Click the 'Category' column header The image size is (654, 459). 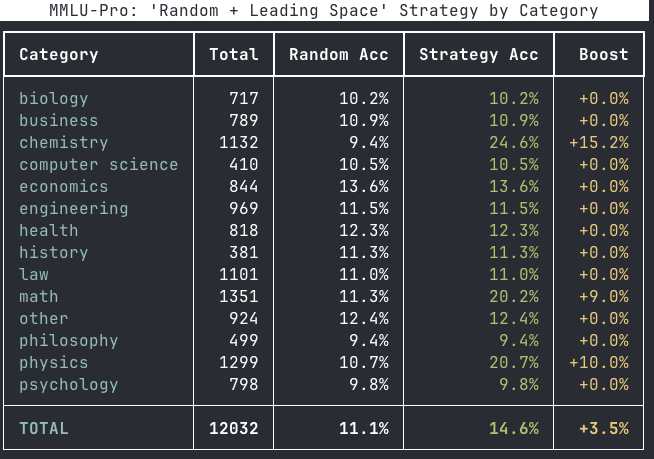(x=59, y=54)
